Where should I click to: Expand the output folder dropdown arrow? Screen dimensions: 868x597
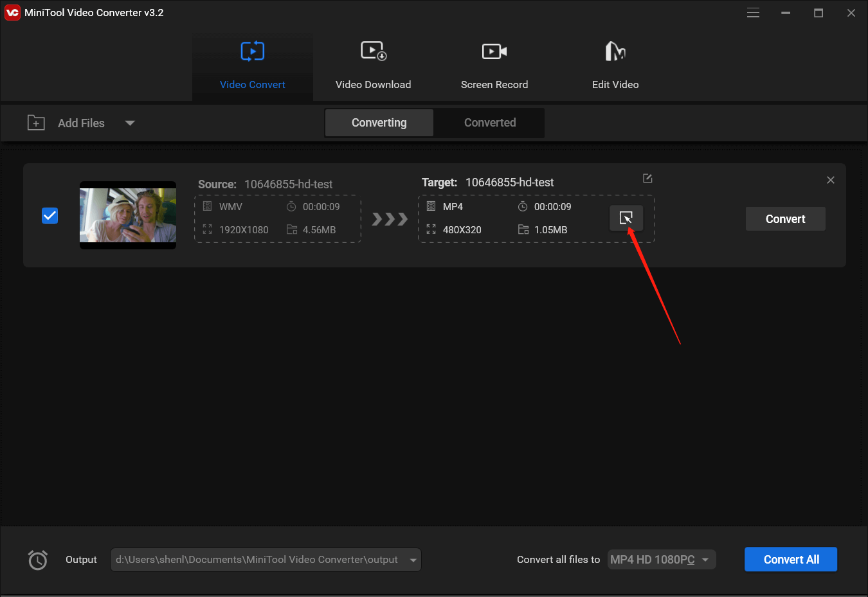click(x=413, y=560)
